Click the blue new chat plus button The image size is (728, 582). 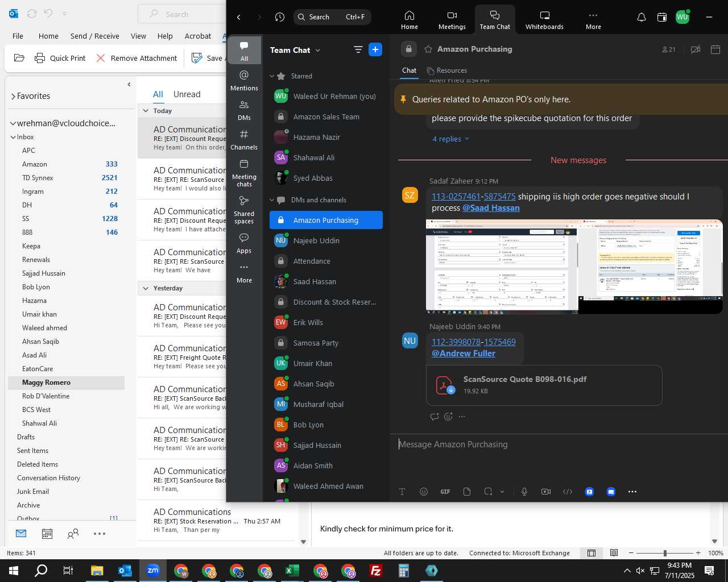[375, 49]
